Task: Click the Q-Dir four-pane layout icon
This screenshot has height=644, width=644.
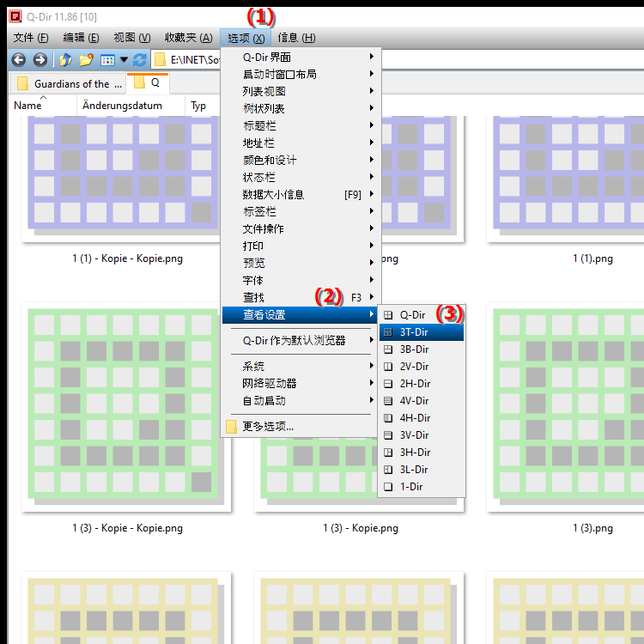Action: (388, 315)
